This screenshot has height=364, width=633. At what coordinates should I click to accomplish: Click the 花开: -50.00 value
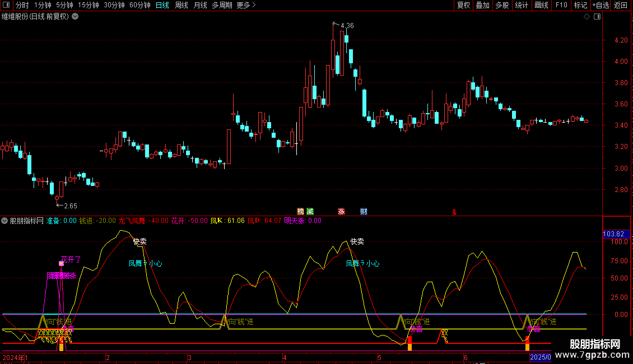pos(189,221)
